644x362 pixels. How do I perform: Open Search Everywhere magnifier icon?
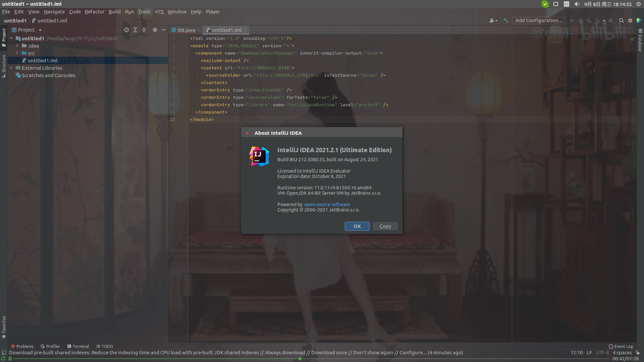(x=621, y=20)
